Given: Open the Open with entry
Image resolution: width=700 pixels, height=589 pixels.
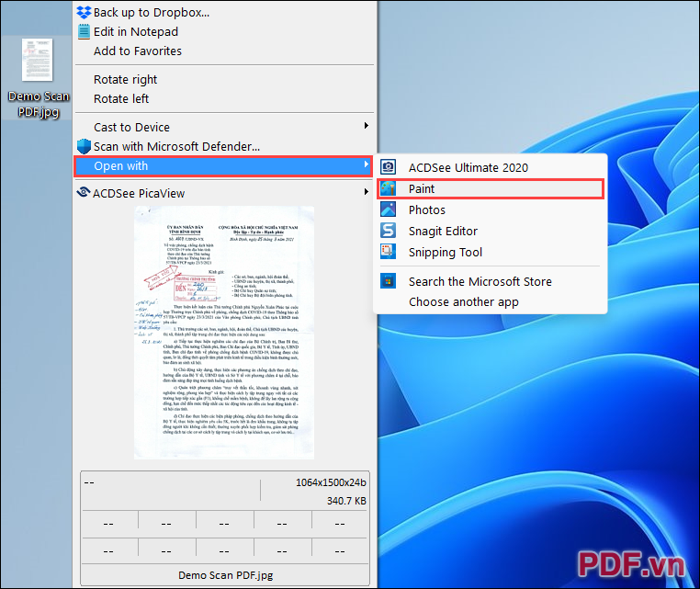Looking at the screenshot, I should click(224, 166).
